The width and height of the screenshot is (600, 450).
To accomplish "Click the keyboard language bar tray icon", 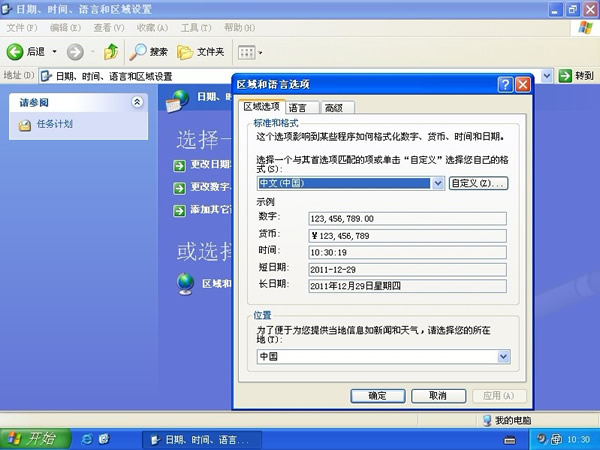I will point(509,440).
